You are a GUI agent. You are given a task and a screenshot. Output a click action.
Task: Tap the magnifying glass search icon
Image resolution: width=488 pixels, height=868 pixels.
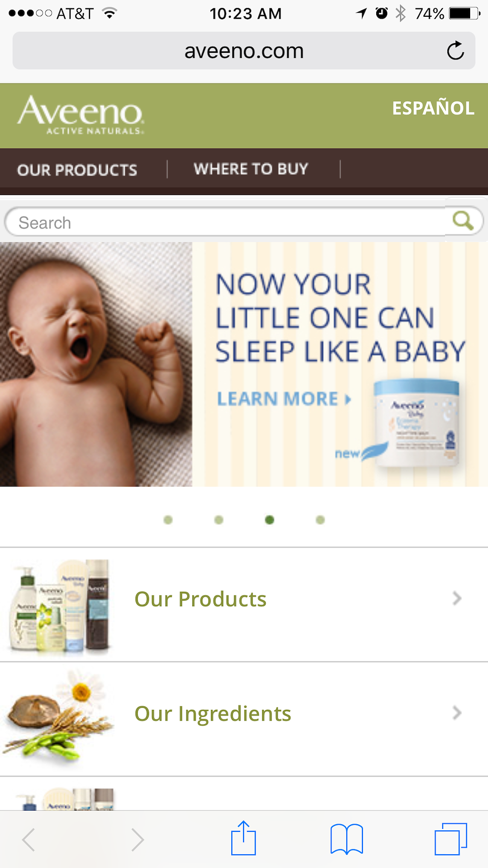[463, 221]
